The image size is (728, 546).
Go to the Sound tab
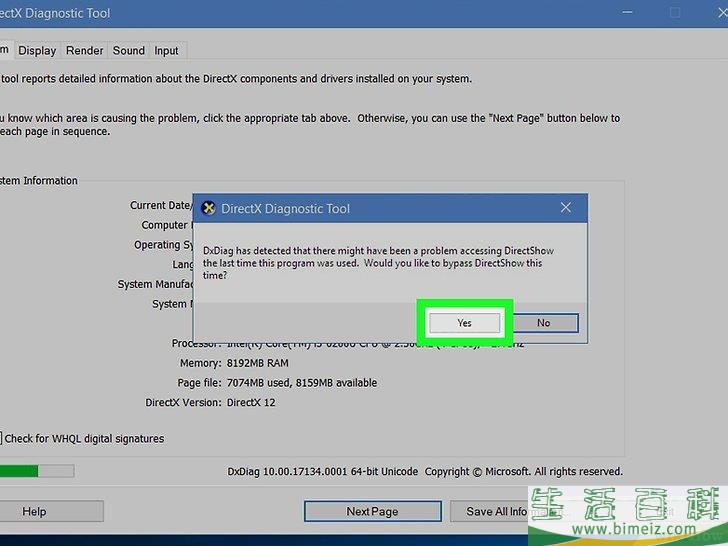coord(128,51)
